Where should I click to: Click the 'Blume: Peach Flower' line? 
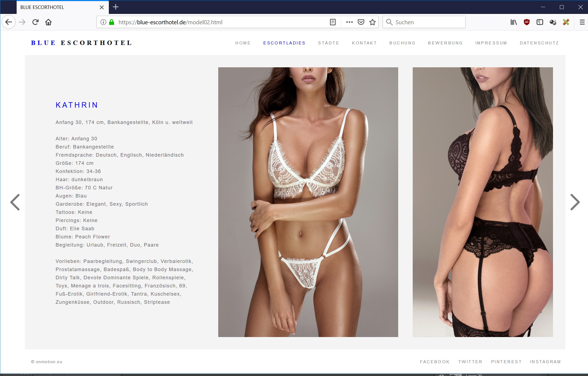pyautogui.click(x=83, y=237)
